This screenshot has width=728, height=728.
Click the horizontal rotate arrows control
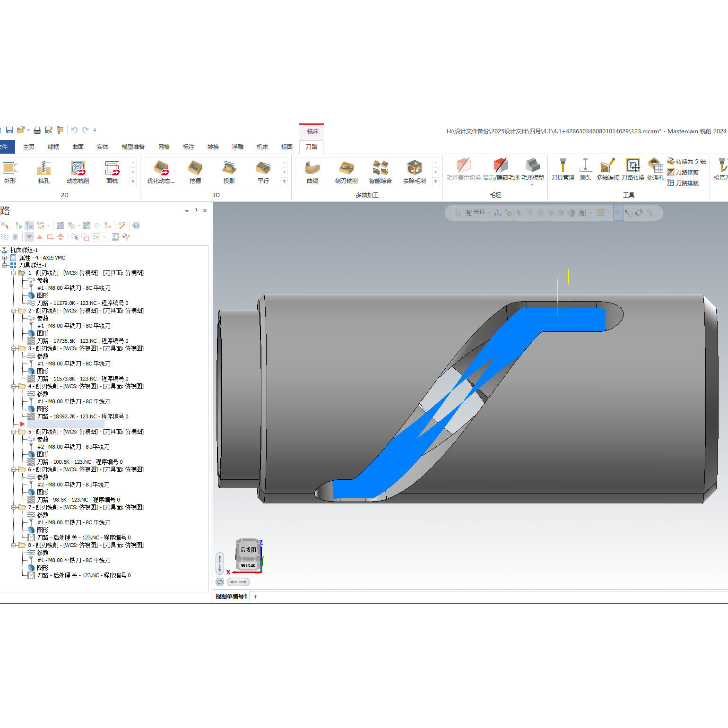[238, 582]
